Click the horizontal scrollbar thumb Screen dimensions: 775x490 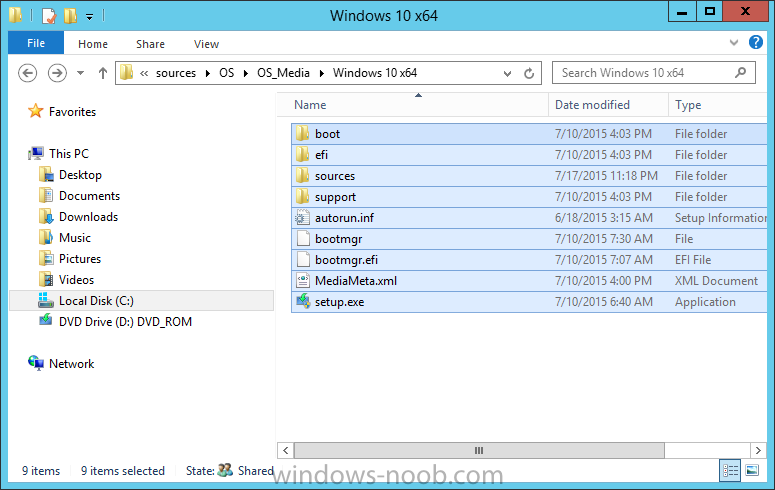[479, 450]
